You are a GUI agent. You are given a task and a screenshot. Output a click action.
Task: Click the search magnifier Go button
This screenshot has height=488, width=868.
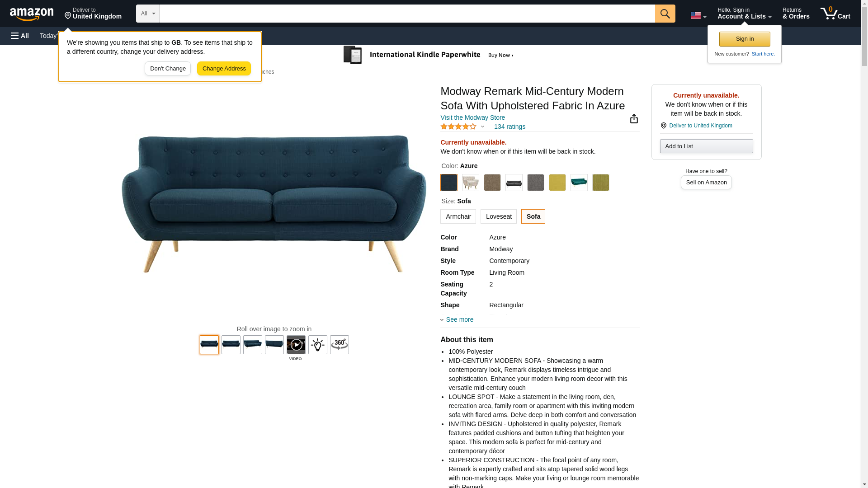(665, 14)
